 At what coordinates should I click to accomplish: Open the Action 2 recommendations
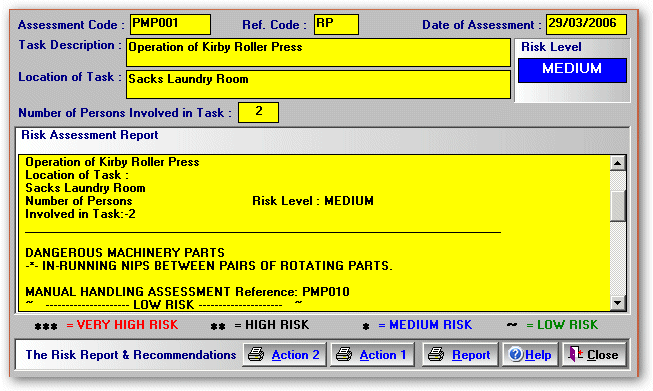[284, 355]
